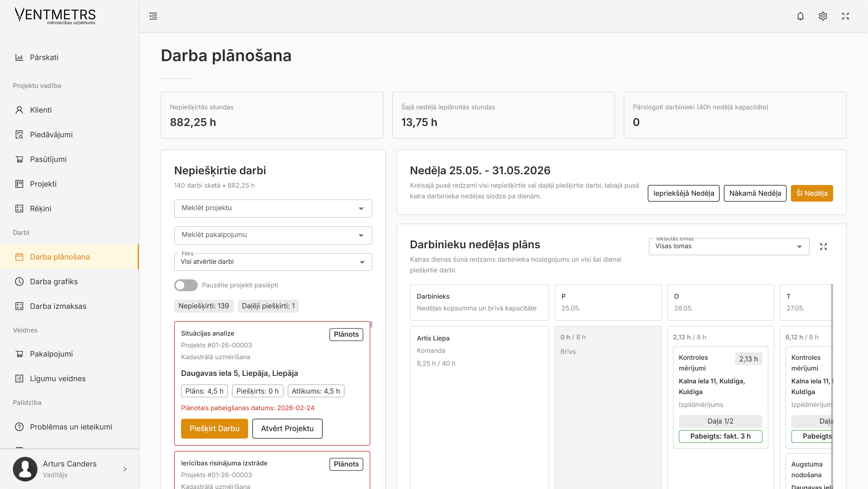Viewport: 868px width, 489px height.
Task: Click Daugavas iela 5, Liepāja address
Action: pyautogui.click(x=239, y=373)
